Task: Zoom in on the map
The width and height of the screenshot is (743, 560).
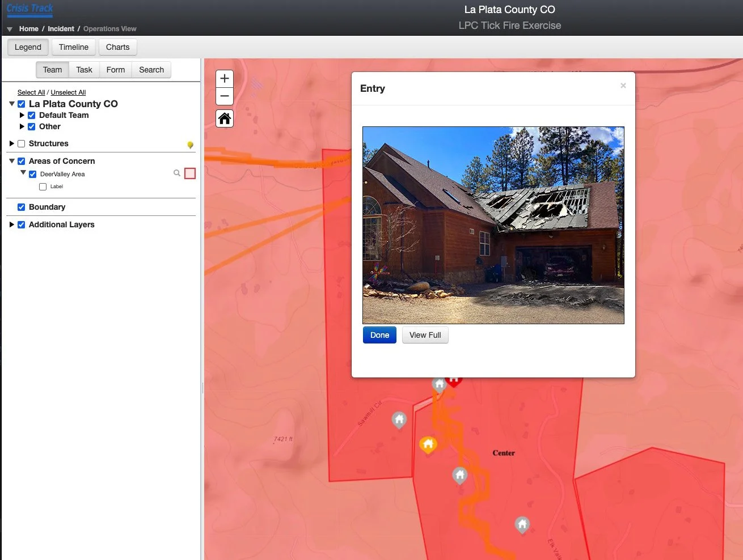Action: [x=225, y=79]
